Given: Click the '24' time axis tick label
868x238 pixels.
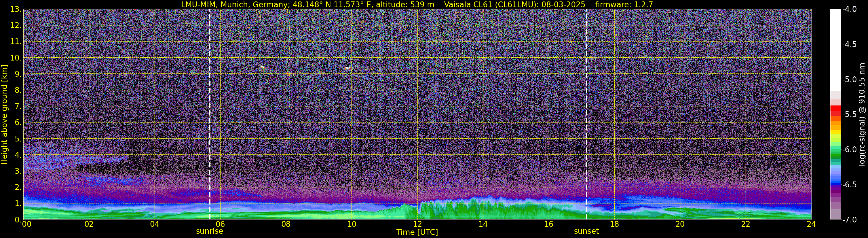Looking at the screenshot, I should (811, 224).
